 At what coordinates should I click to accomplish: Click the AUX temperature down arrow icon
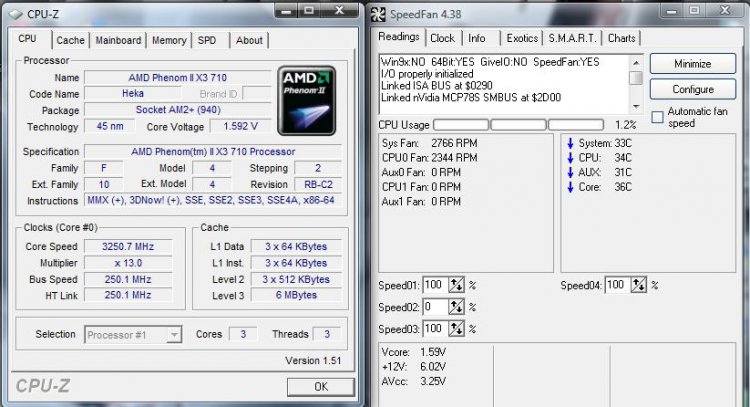570,172
